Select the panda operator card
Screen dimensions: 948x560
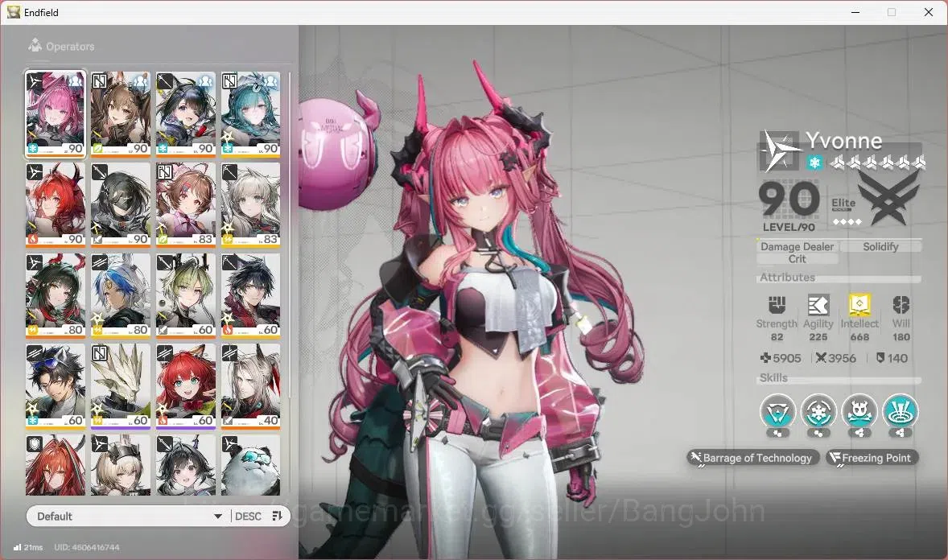pos(250,465)
